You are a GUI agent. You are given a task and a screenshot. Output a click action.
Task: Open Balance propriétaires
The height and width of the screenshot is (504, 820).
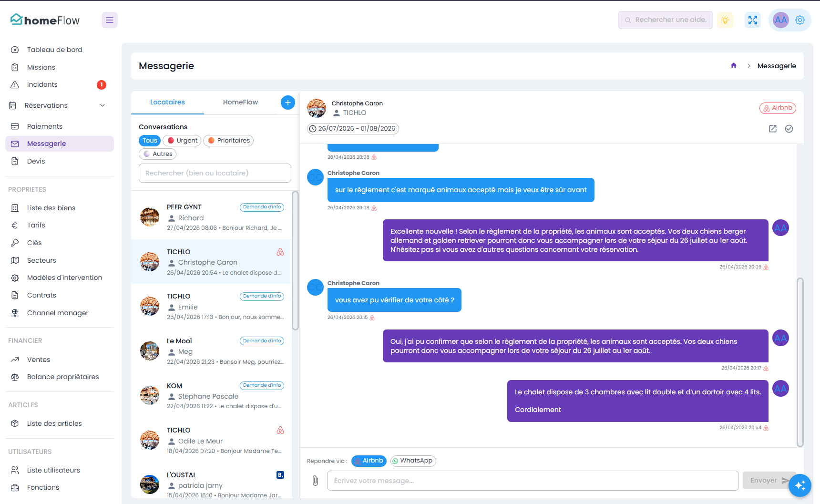pos(60,377)
